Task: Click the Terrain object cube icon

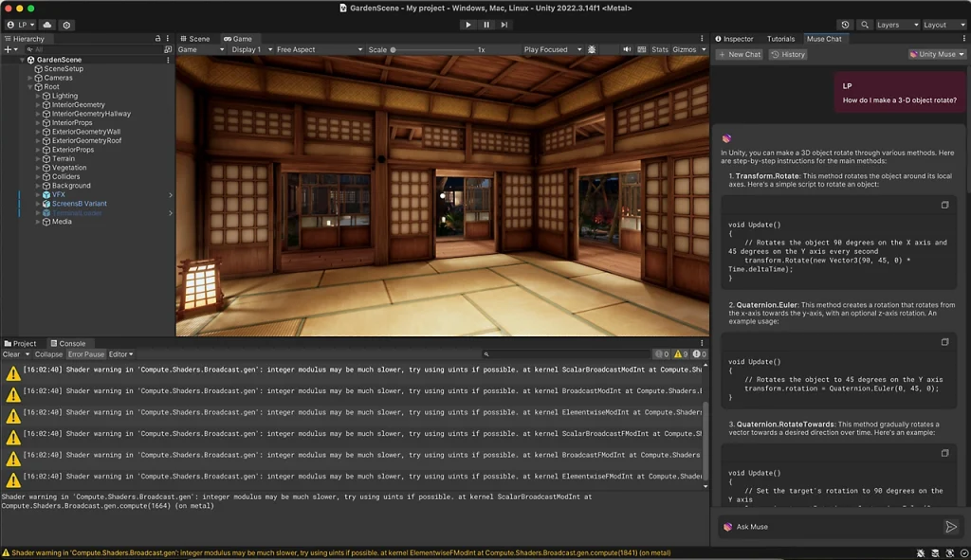Action: 46,159
